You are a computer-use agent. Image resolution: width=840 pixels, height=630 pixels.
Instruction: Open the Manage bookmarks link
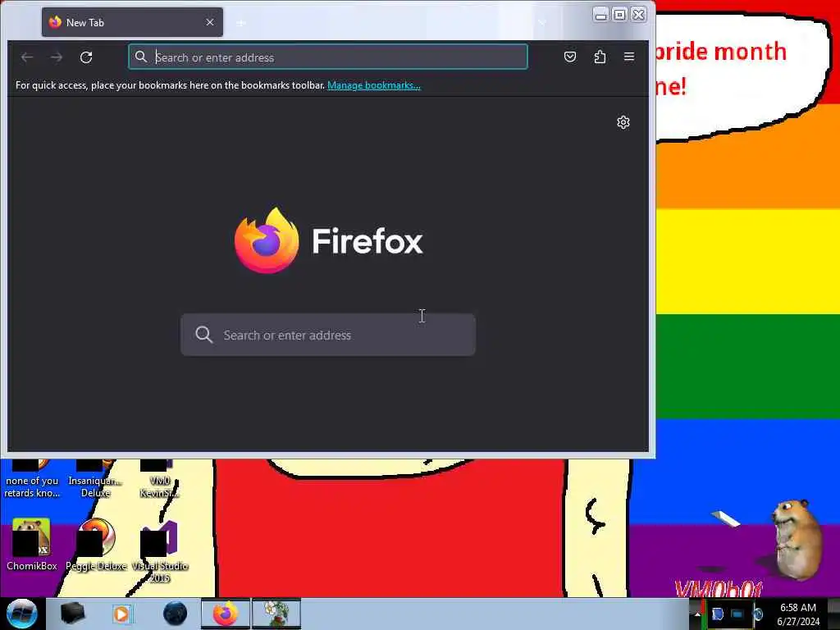[374, 85]
